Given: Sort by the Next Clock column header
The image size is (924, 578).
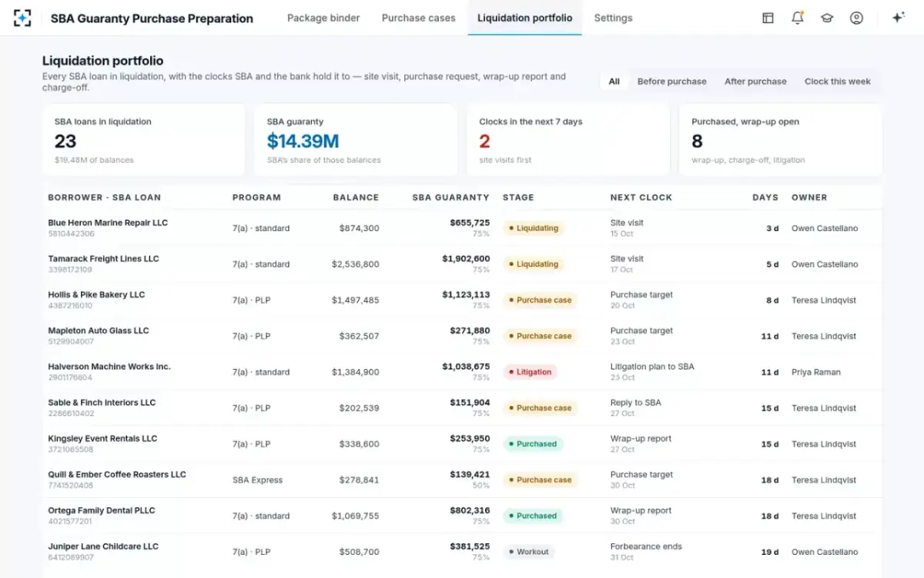Looking at the screenshot, I should [641, 197].
